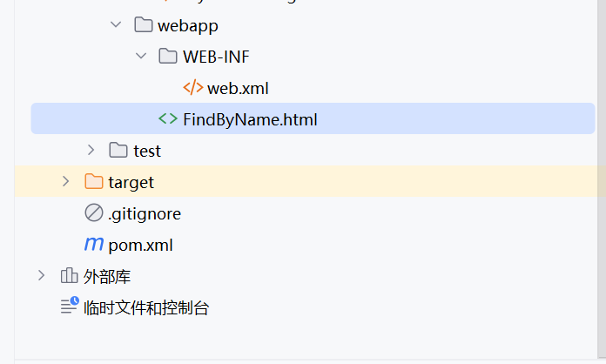Viewport: 606px width, 364px height.
Task: Select the pom.xml file name
Action: (140, 245)
